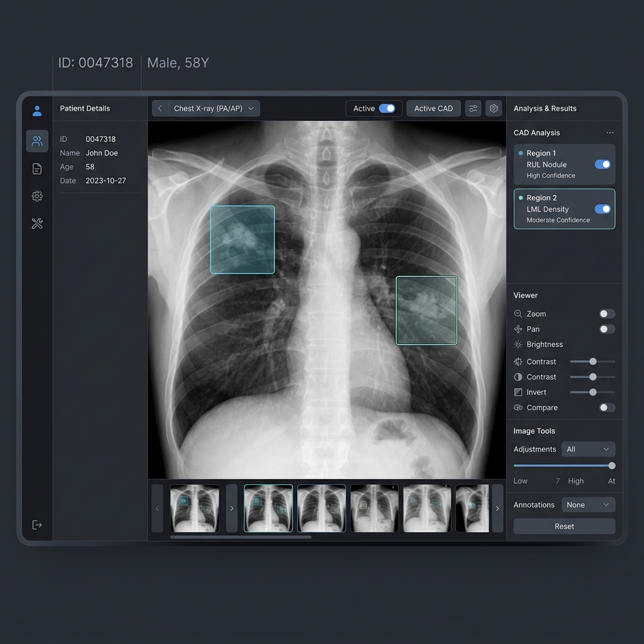Click the tools wrench icon in sidebar
Viewport: 644px width, 644px height.
click(x=37, y=223)
